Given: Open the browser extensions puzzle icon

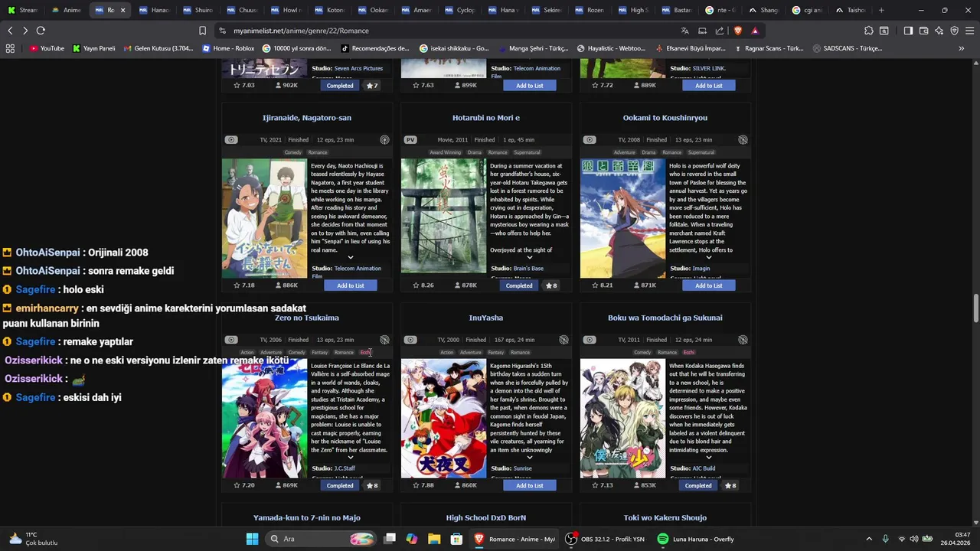Looking at the screenshot, I should coord(868,31).
